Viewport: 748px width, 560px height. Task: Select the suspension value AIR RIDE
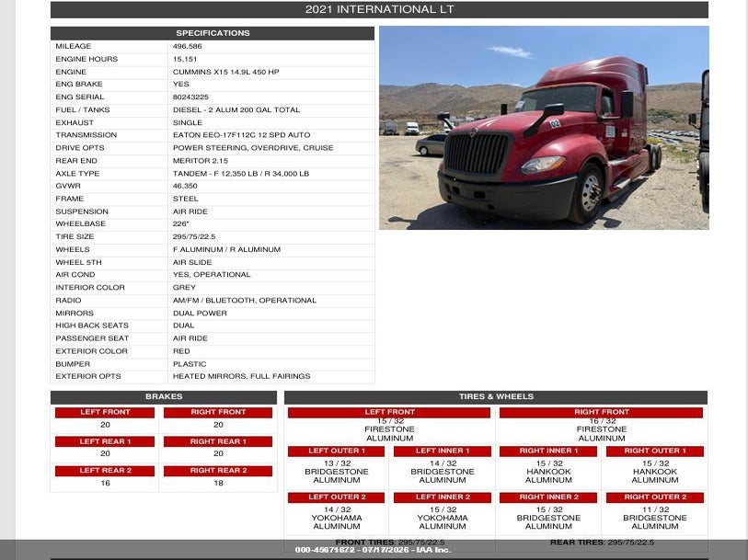click(190, 211)
